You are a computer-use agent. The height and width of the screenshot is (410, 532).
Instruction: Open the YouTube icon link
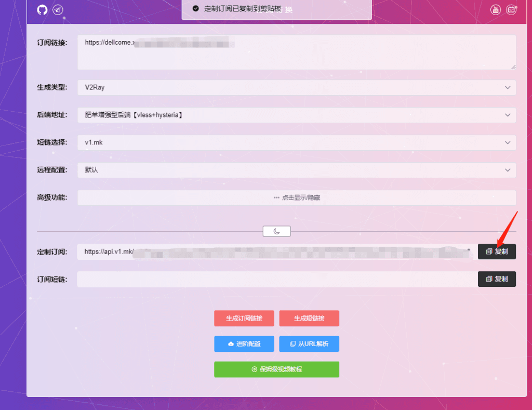pyautogui.click(x=496, y=10)
